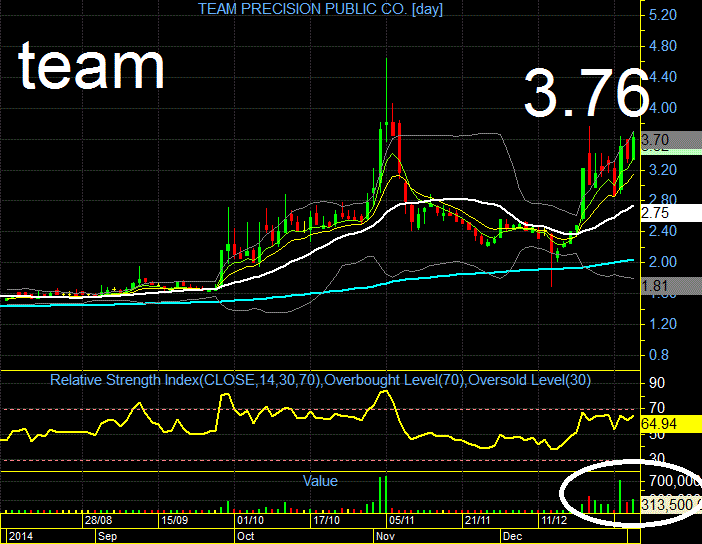Click the Oct month label
The image size is (702, 544).
tap(245, 536)
